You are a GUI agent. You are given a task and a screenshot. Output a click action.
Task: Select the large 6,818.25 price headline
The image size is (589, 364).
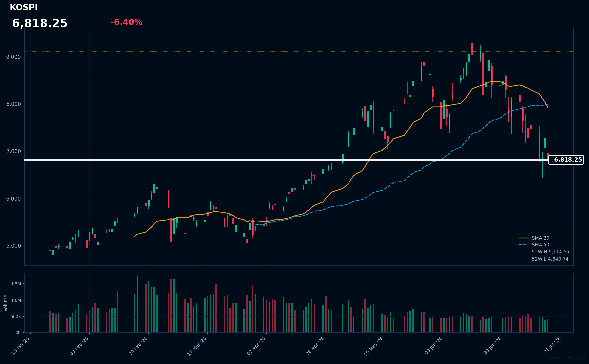point(40,23)
